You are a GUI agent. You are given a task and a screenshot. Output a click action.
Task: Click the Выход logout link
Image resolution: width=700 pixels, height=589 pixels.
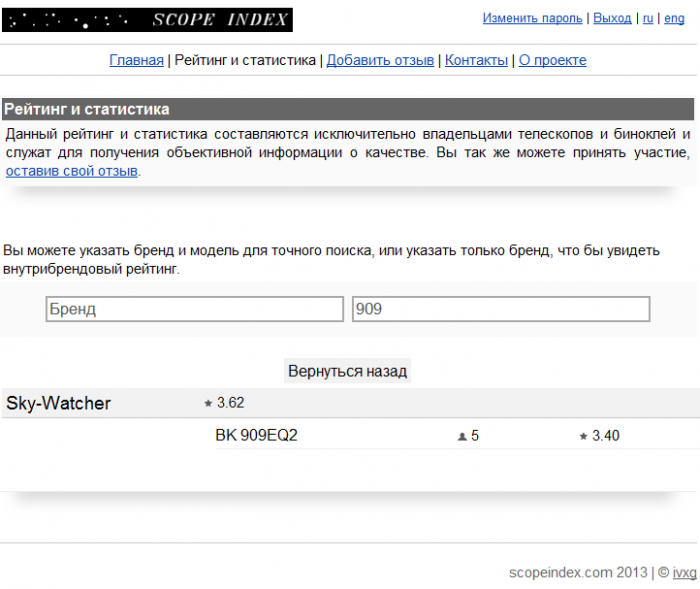612,18
